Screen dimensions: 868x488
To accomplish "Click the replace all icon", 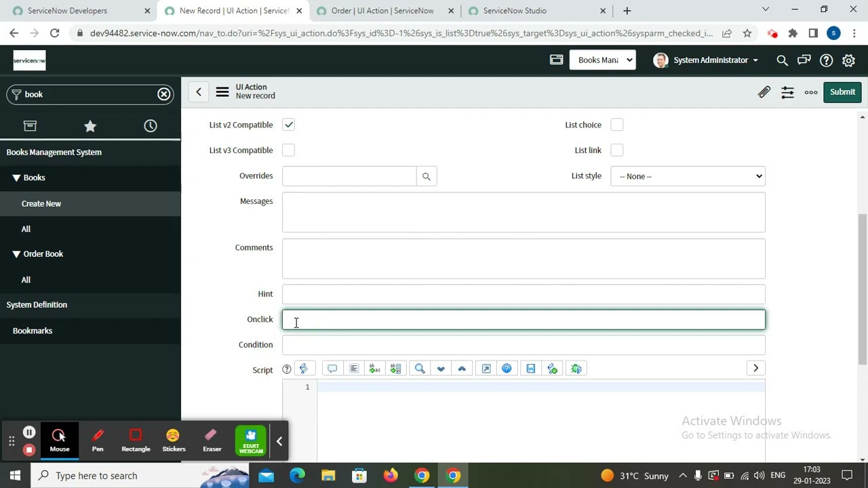I will tap(396, 369).
